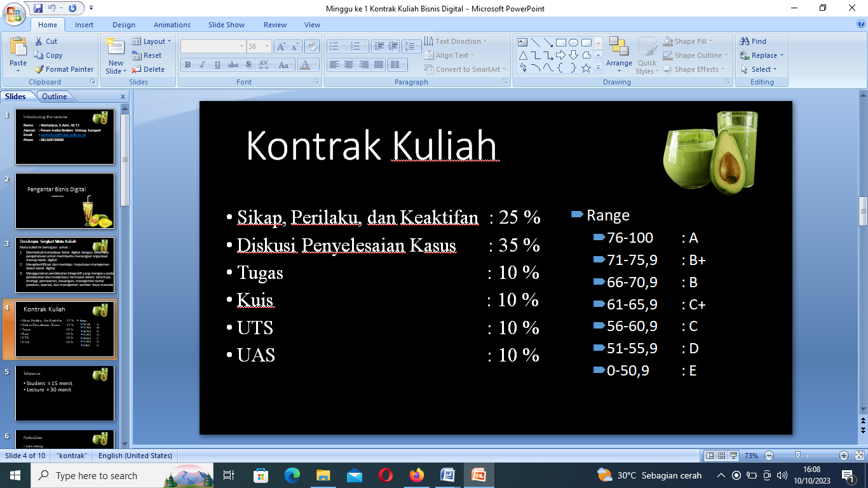Toggle Bold formatting

[x=187, y=65]
